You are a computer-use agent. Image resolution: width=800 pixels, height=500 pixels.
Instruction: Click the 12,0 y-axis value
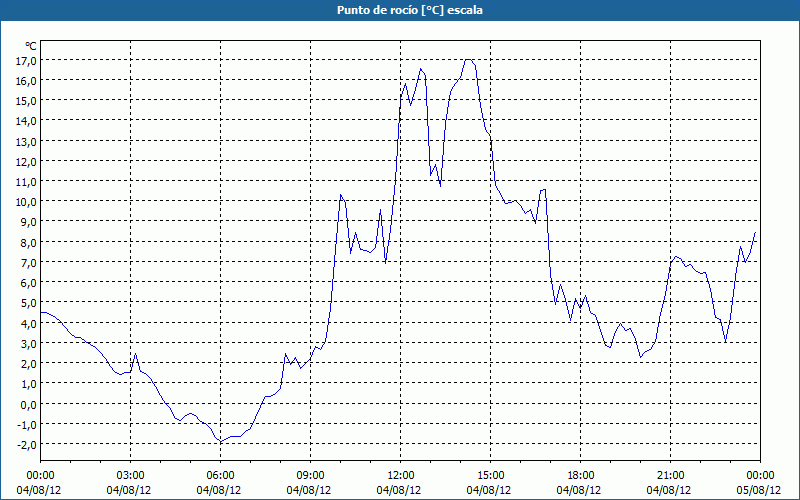pos(26,162)
